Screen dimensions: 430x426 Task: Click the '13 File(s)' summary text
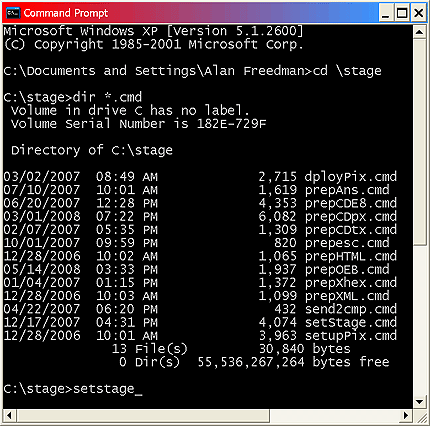point(150,349)
